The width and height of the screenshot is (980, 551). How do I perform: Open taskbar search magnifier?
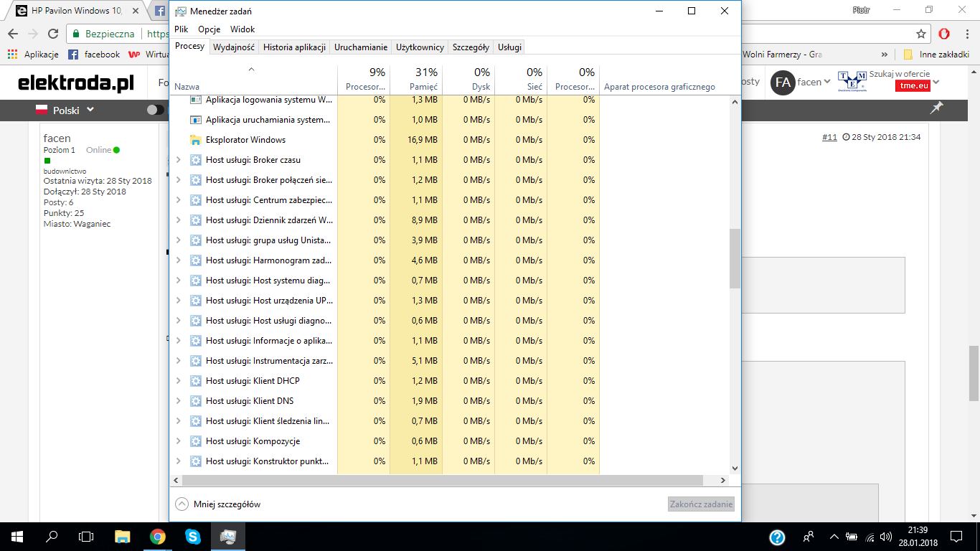(x=52, y=536)
